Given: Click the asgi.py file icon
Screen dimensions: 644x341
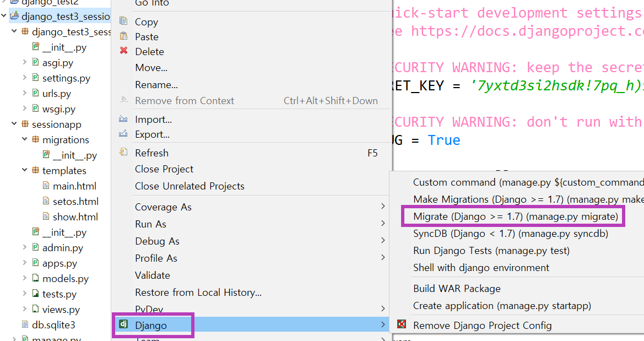Looking at the screenshot, I should (36, 62).
